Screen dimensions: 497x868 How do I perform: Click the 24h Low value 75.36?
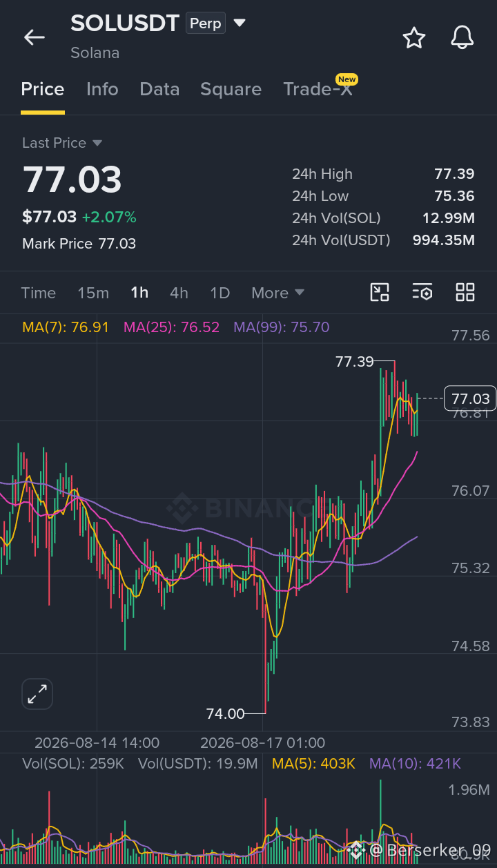click(454, 196)
